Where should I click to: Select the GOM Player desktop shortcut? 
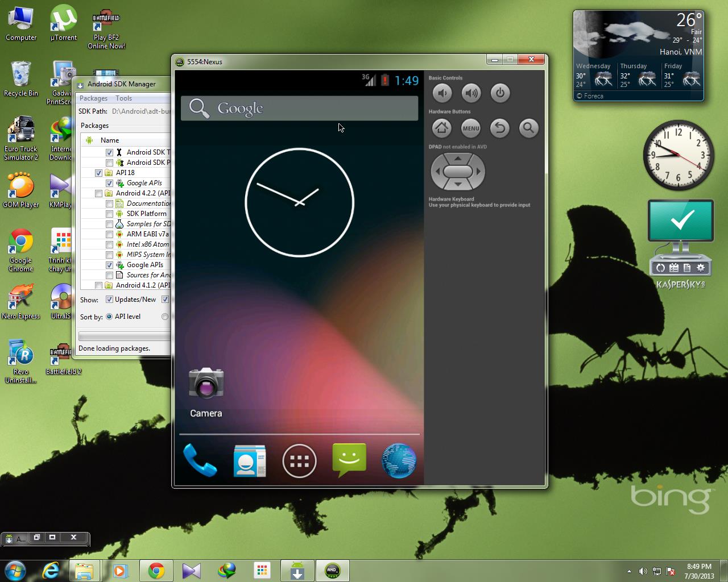[x=21, y=190]
